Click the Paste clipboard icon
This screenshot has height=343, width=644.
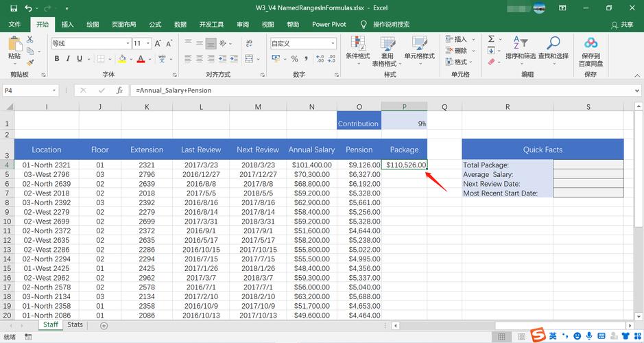15,43
